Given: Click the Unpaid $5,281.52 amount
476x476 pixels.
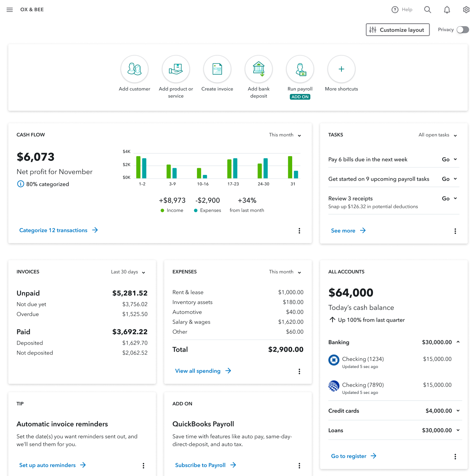Looking at the screenshot, I should (130, 293).
